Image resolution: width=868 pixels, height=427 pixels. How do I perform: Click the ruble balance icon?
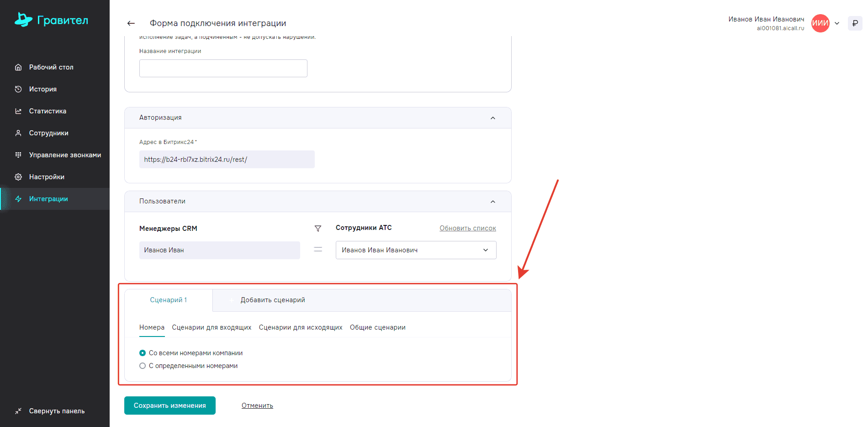pos(855,23)
